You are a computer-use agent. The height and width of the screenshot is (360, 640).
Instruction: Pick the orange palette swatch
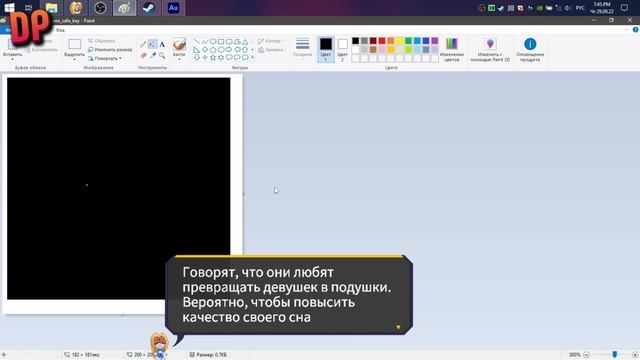(x=391, y=40)
